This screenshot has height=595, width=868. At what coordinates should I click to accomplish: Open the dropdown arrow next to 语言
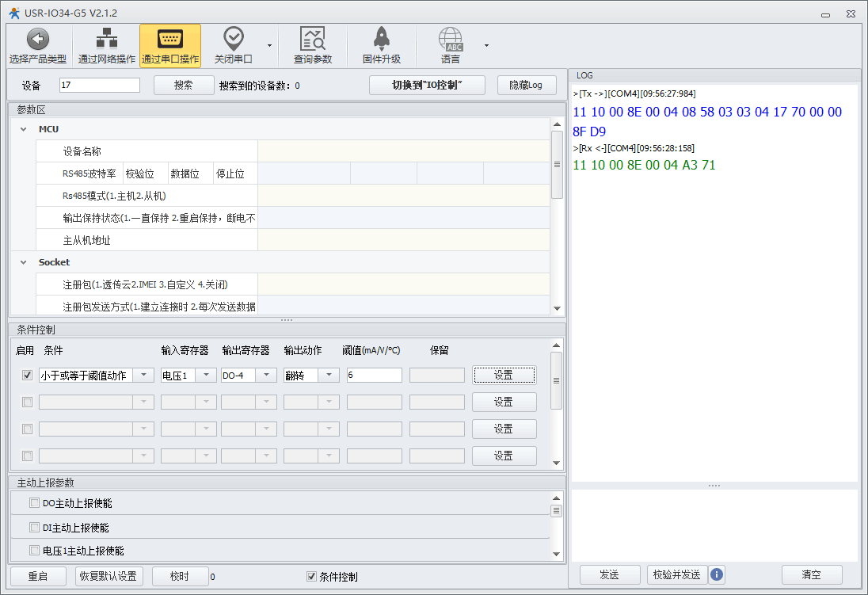coord(486,45)
